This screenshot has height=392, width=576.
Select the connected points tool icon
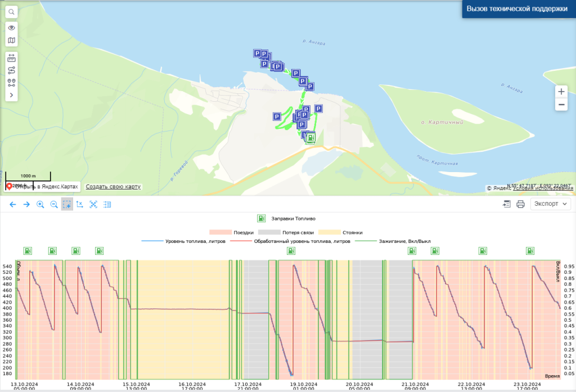point(11,83)
